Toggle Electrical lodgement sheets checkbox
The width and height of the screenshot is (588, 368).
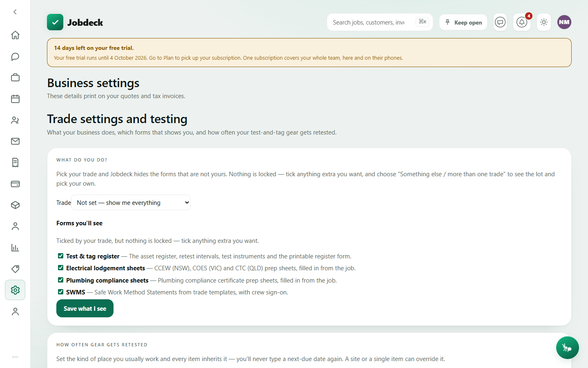tap(60, 268)
